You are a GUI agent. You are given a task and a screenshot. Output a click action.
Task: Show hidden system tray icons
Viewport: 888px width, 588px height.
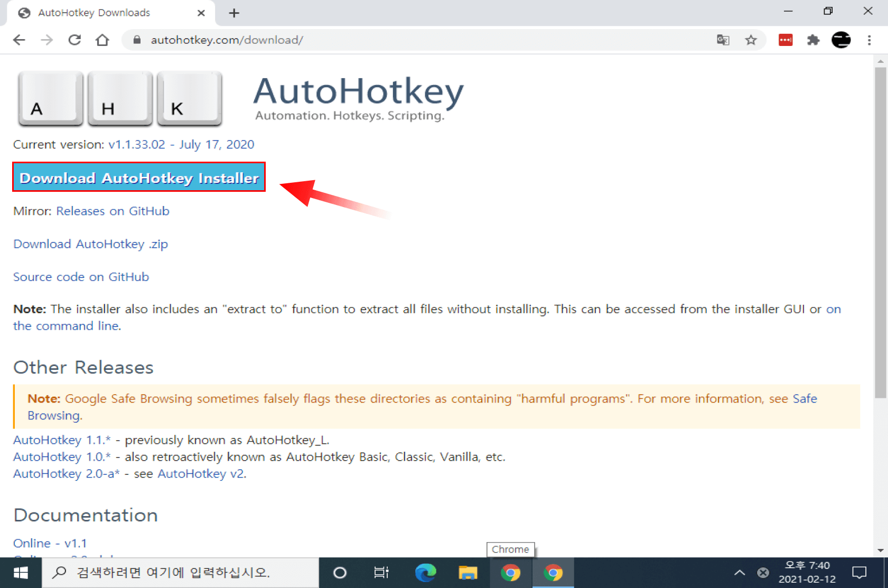(x=740, y=573)
